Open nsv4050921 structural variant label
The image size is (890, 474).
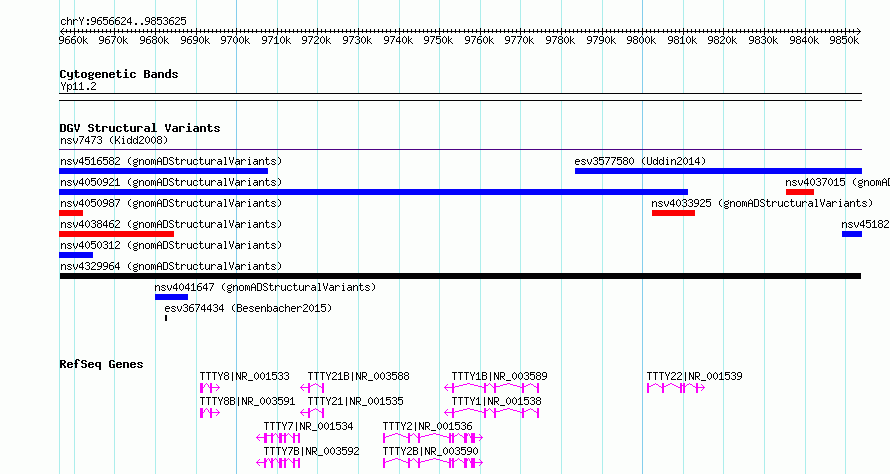[x=171, y=182]
